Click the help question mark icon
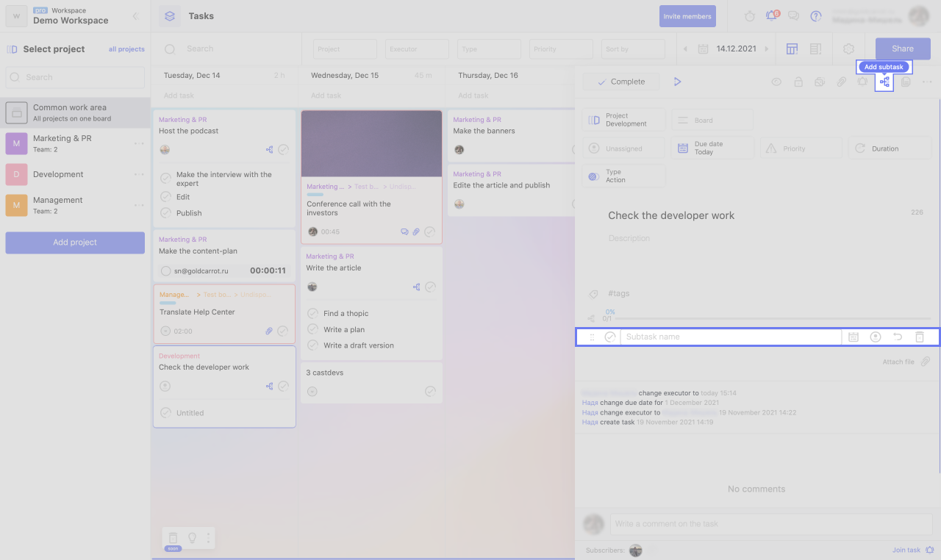 [x=815, y=16]
